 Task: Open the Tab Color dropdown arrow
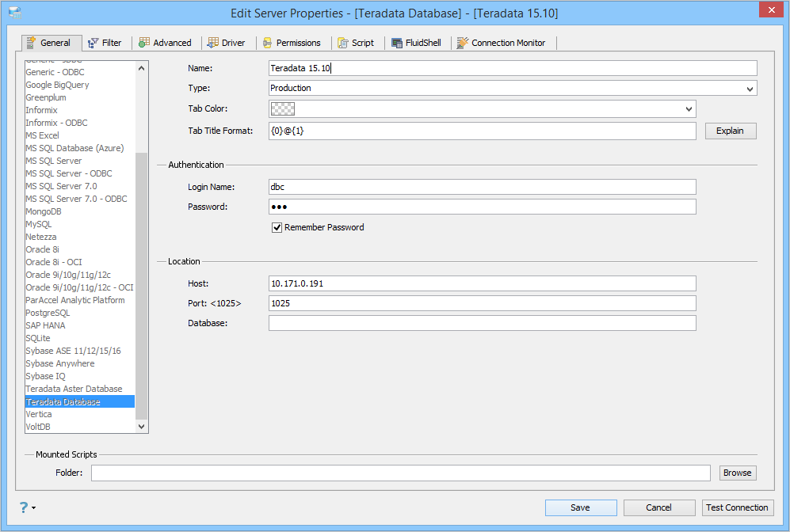tap(689, 108)
